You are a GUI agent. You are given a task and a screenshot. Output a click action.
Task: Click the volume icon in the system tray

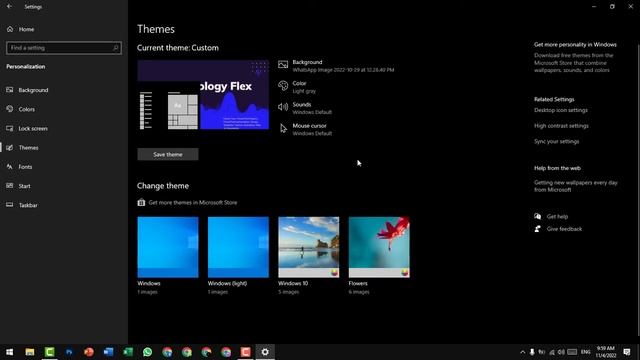(561, 352)
